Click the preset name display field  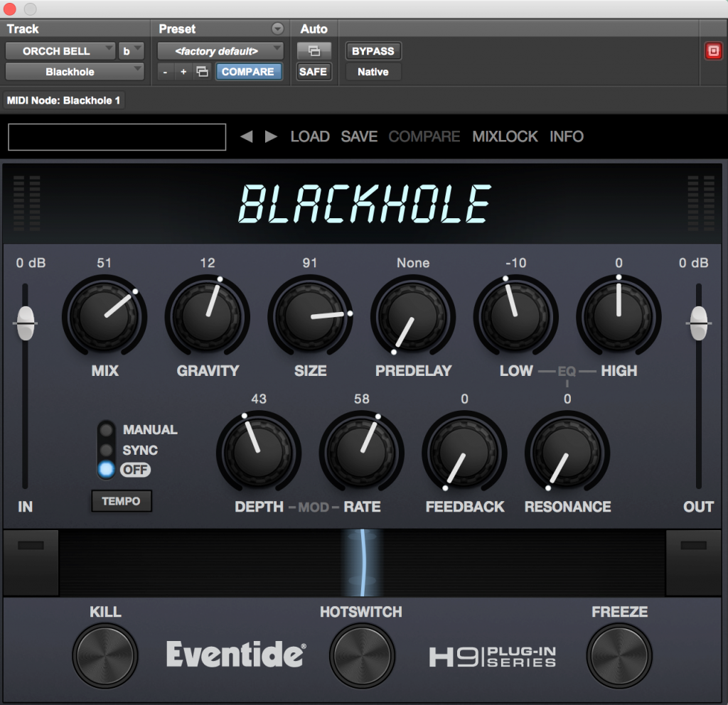pos(117,137)
